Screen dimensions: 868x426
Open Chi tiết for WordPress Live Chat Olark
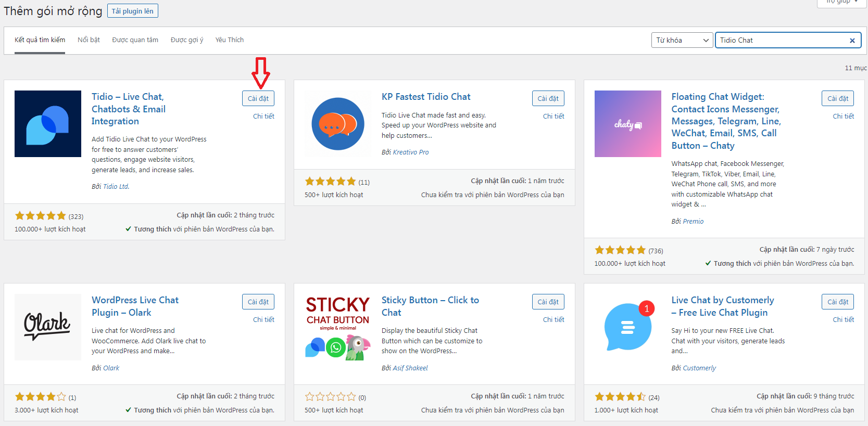263,319
